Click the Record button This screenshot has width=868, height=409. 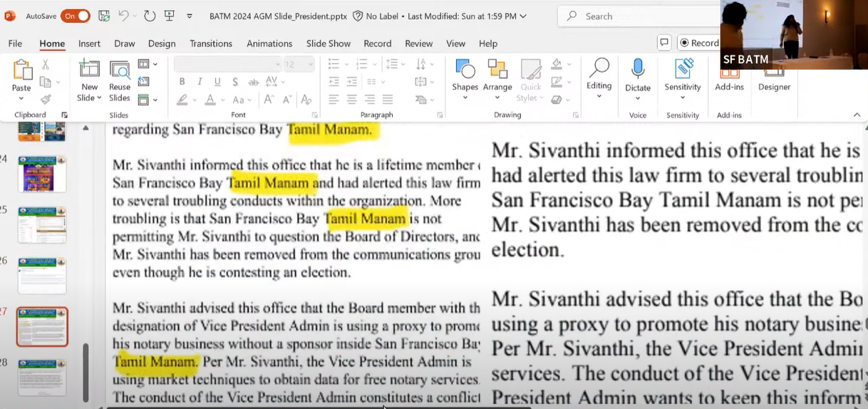698,43
